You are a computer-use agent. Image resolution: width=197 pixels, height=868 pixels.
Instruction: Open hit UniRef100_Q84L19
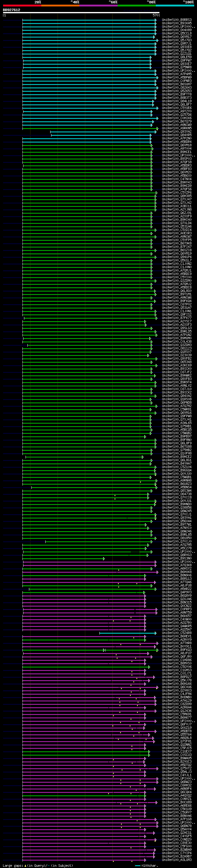[177, 101]
